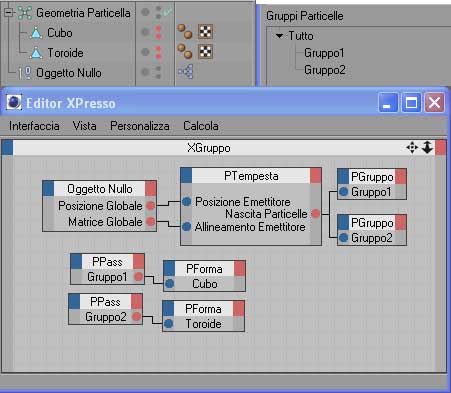This screenshot has height=393, width=451.
Task: Select Cubo's checkered texture tag
Action: pyautogui.click(x=205, y=32)
